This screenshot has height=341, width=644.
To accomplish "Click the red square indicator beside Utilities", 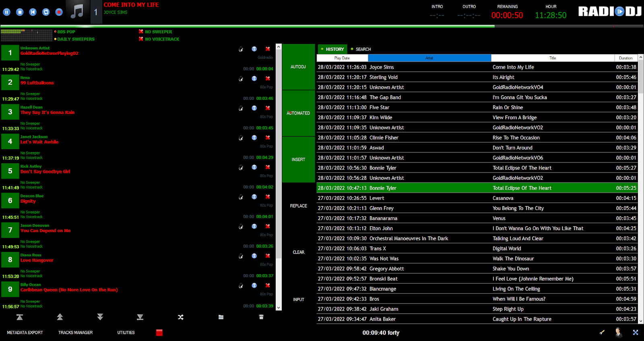I will point(159,333).
